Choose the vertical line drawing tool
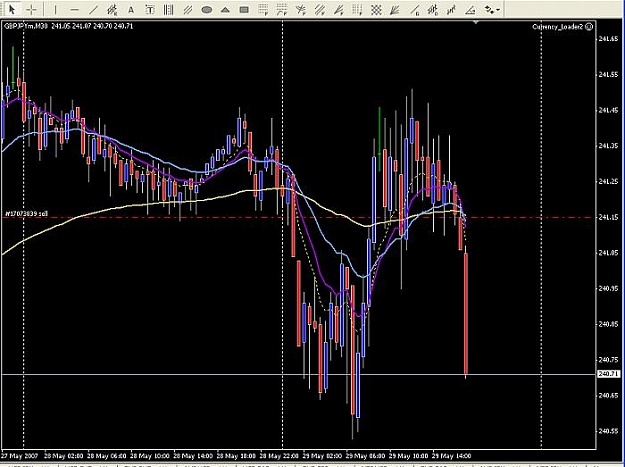Screen dimensions: 625x467 (x=55, y=10)
